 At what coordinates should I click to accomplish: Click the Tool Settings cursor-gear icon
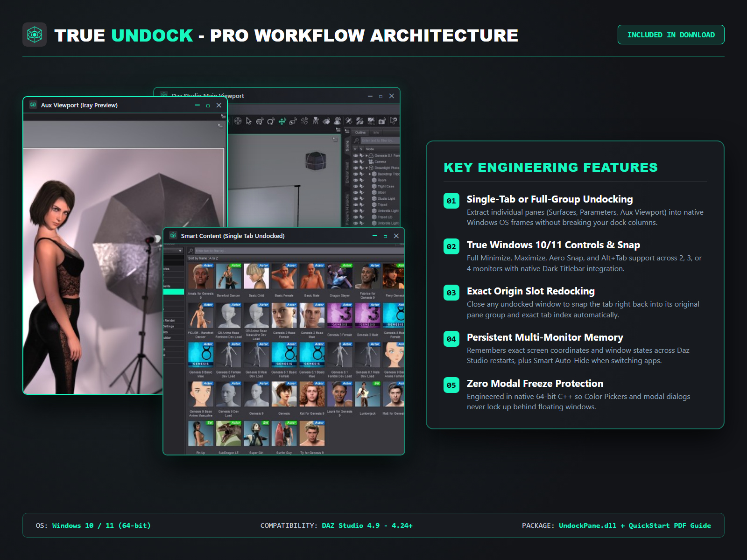[394, 121]
